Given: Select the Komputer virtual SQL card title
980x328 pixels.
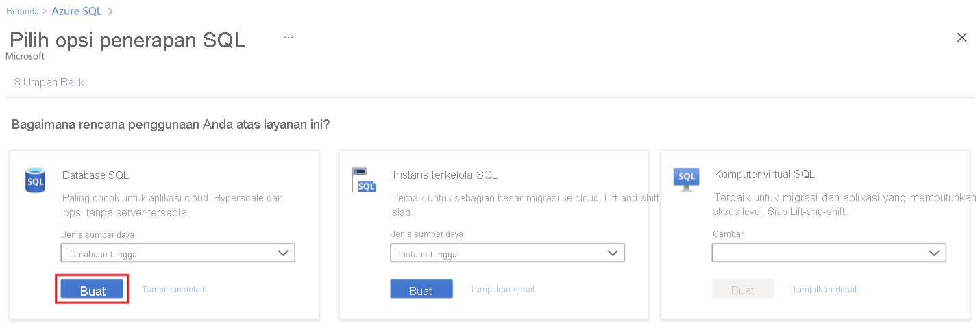Looking at the screenshot, I should [764, 175].
